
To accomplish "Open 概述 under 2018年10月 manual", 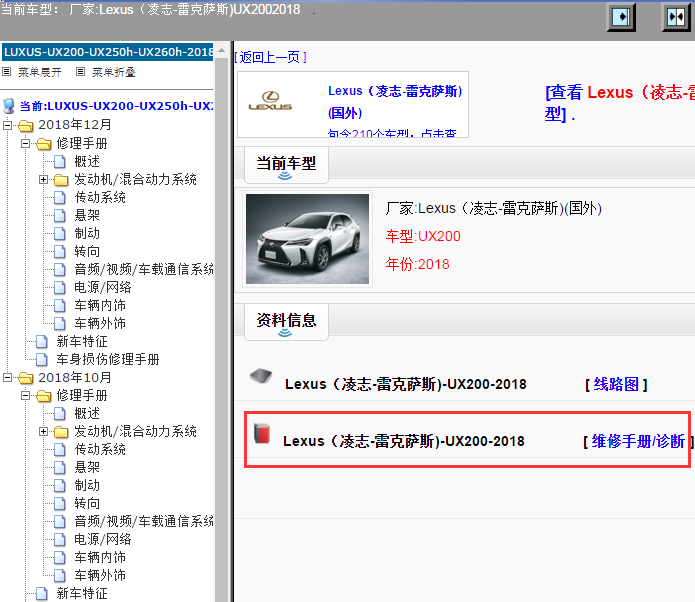I will (x=87, y=414).
